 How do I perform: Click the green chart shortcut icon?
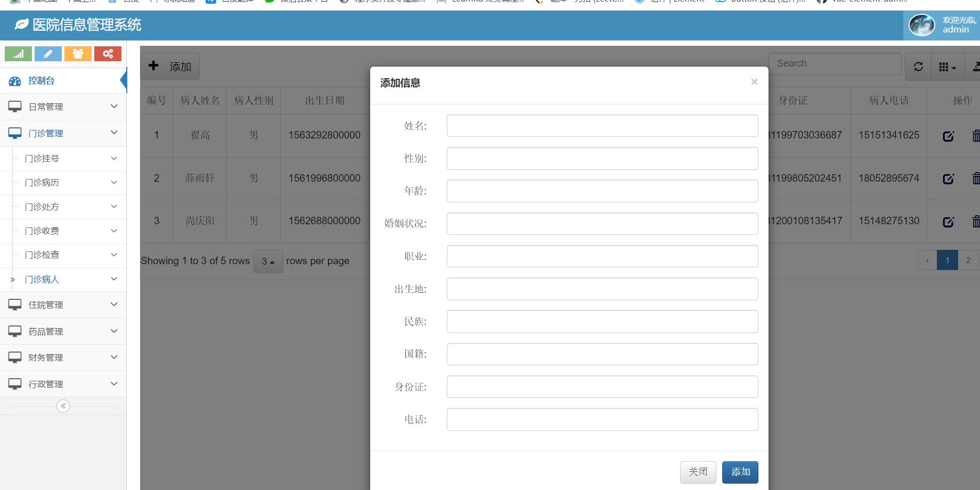pyautogui.click(x=18, y=54)
